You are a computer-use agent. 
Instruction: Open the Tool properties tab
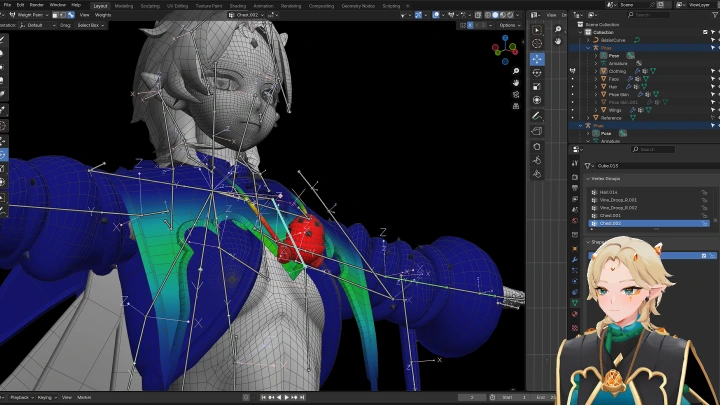575,163
